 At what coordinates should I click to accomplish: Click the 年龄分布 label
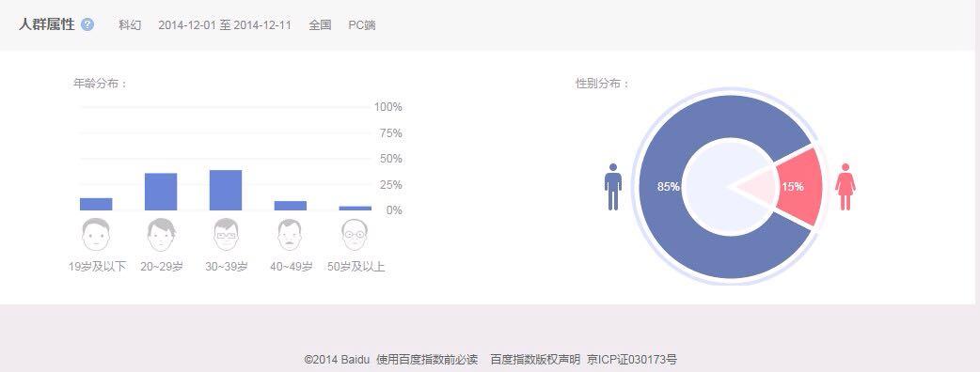coord(101,83)
